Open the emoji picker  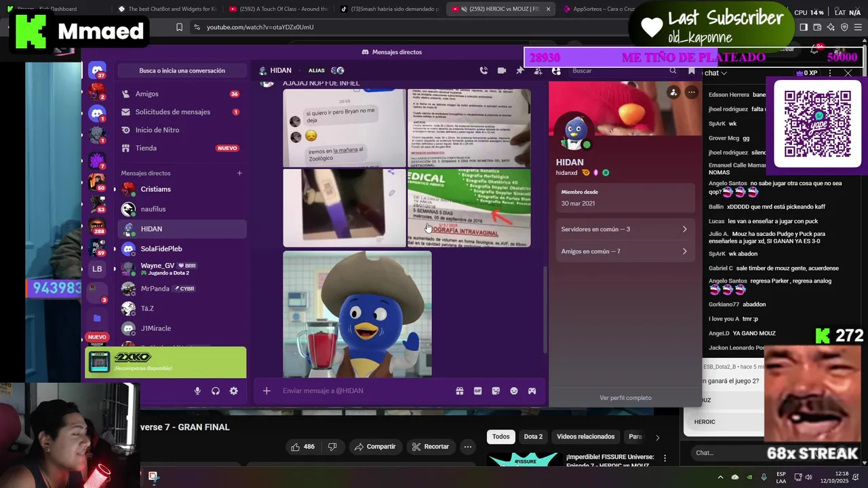point(514,391)
